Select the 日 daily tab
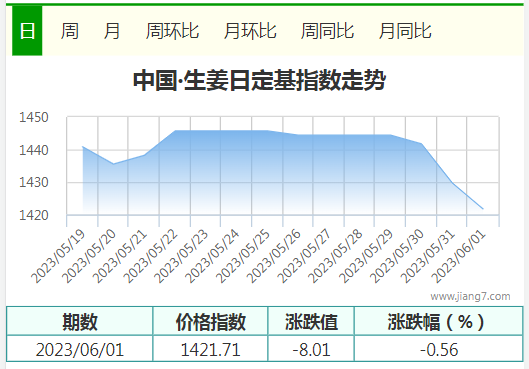Screen dimensions: 529x369 [x=27, y=31]
